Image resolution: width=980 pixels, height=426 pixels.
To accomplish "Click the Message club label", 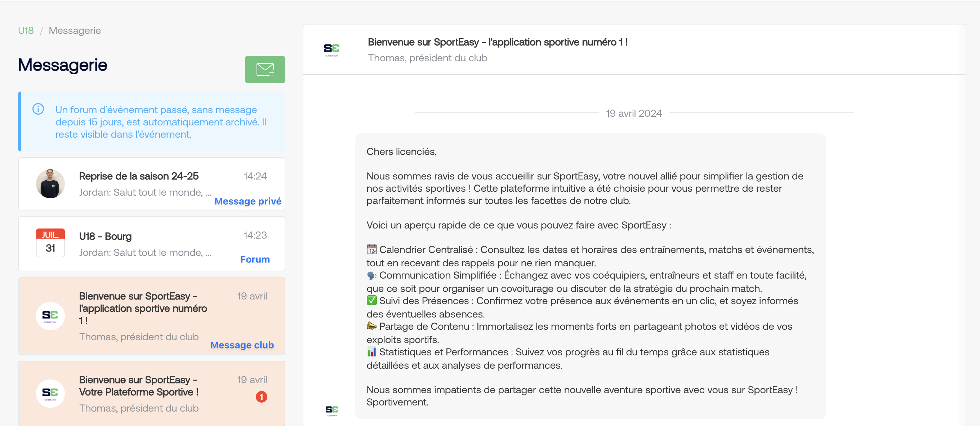I will (242, 345).
